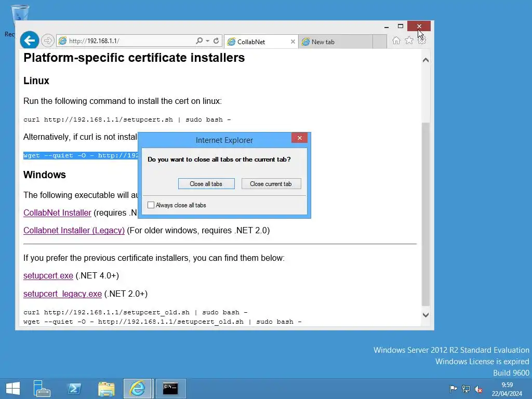Click the vertical scrollbar thumb
The height and width of the screenshot is (399, 532).
click(426, 214)
